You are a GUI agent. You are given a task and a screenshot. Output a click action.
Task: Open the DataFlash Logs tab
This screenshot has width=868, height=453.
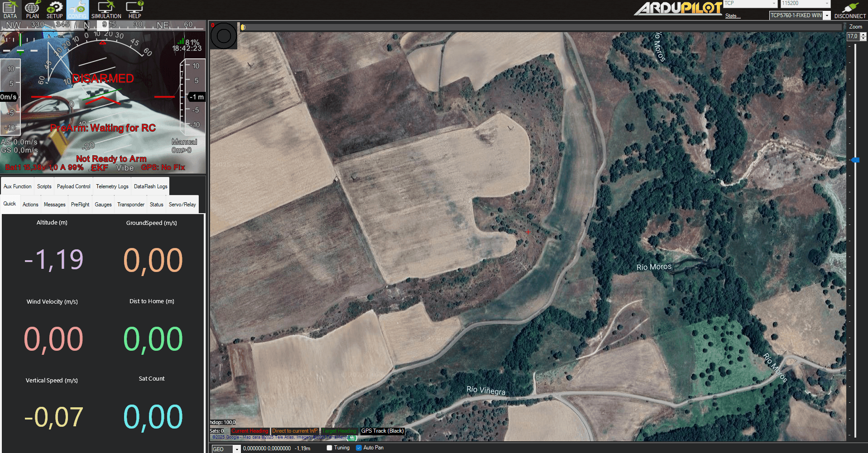[x=150, y=186]
